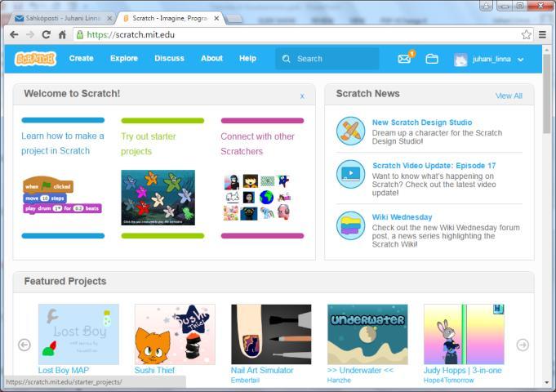The width and height of the screenshot is (556, 392).
Task: Click the Sushi Thief title link
Action: click(154, 371)
